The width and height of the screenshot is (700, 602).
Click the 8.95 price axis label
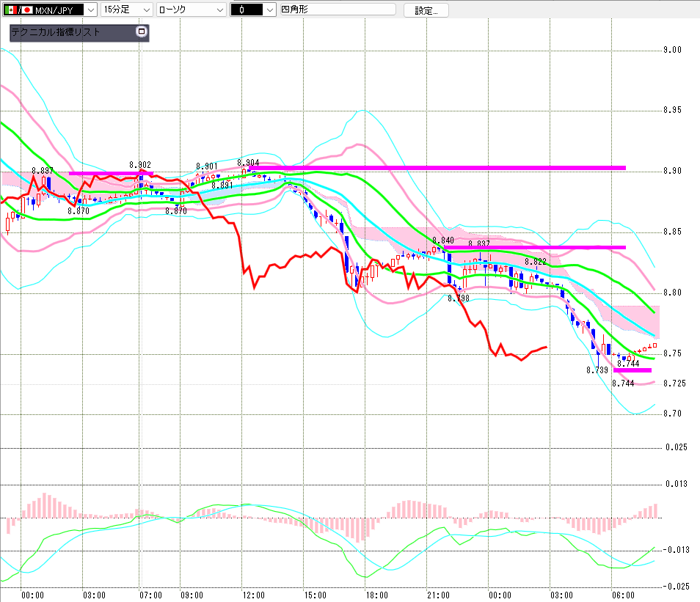[x=672, y=110]
